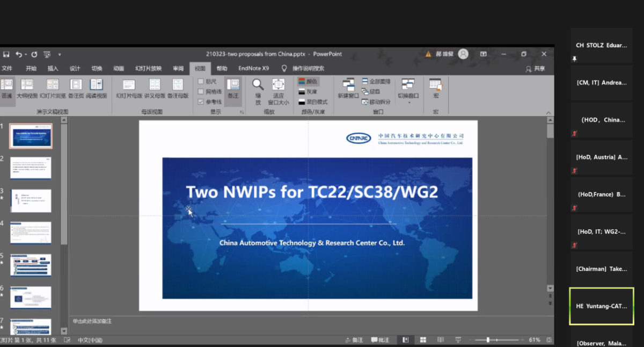Enable the Gridlines (网格线) checkbox

[201, 92]
